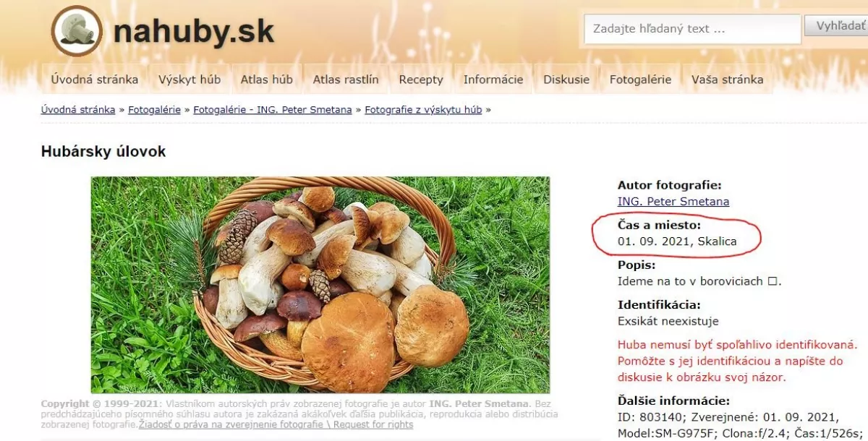Open Fotogalérie - ING. Peter Smetana breadcrumb
The width and height of the screenshot is (868, 441).
pos(273,110)
